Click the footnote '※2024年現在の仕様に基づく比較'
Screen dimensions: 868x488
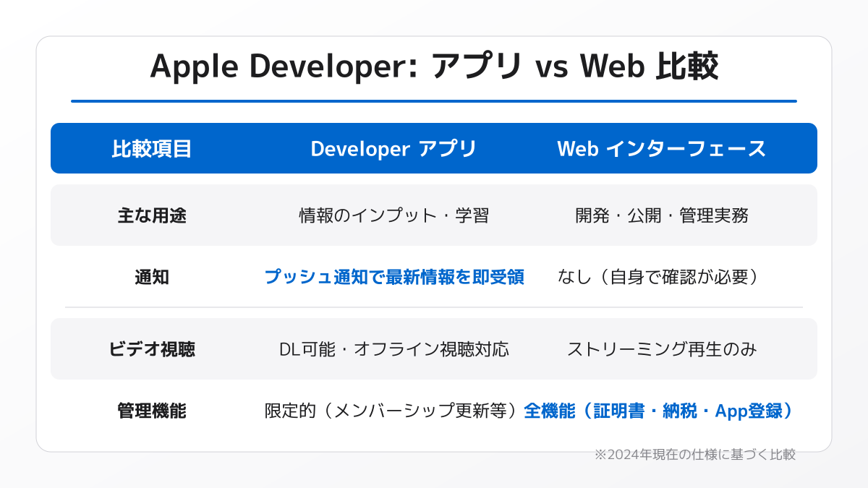coord(695,455)
